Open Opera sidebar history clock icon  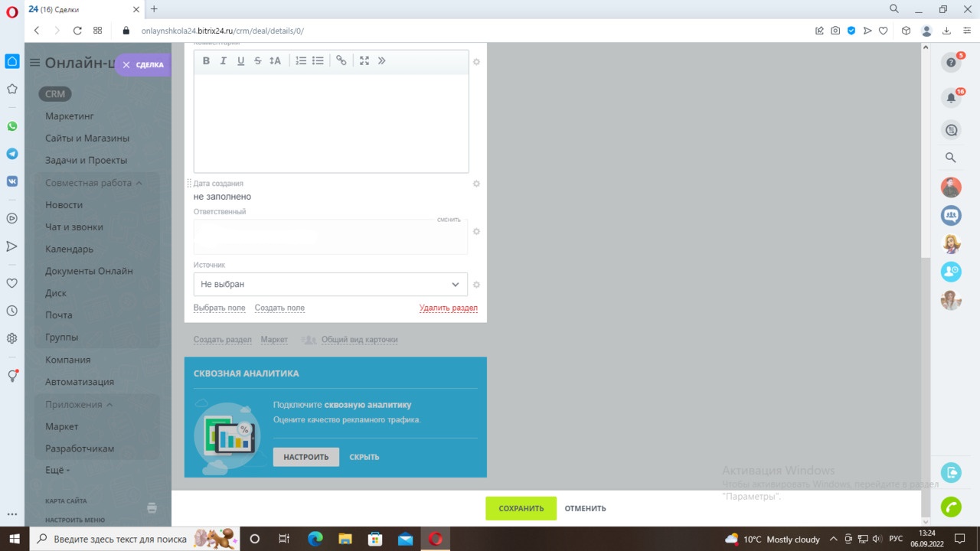pyautogui.click(x=12, y=311)
